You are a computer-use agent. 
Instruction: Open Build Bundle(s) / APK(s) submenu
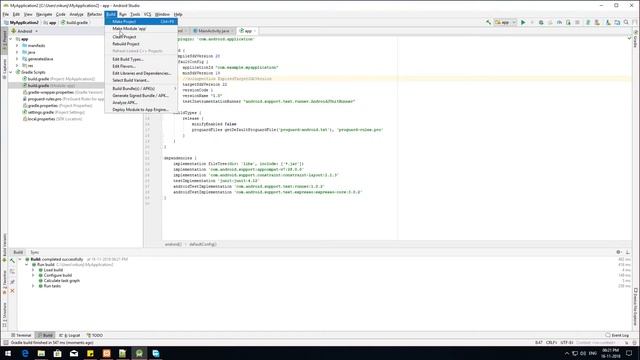click(141, 89)
